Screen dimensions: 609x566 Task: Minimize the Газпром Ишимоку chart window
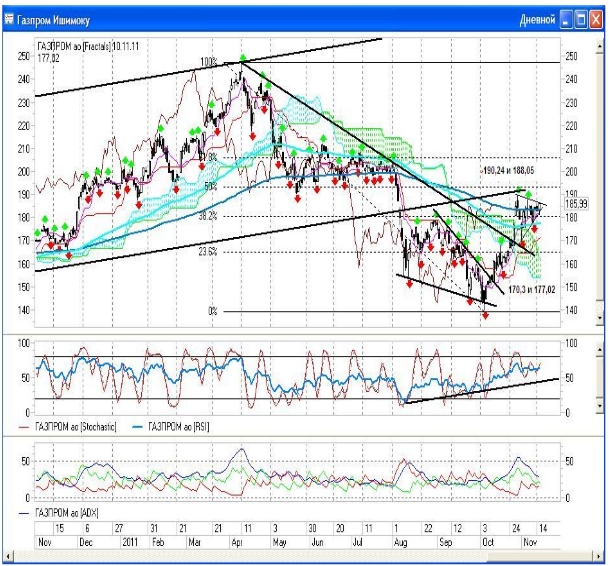566,19
